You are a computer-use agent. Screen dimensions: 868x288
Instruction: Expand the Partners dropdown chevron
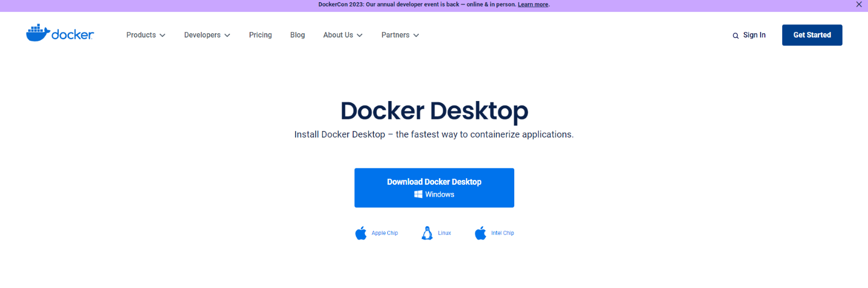tap(416, 35)
